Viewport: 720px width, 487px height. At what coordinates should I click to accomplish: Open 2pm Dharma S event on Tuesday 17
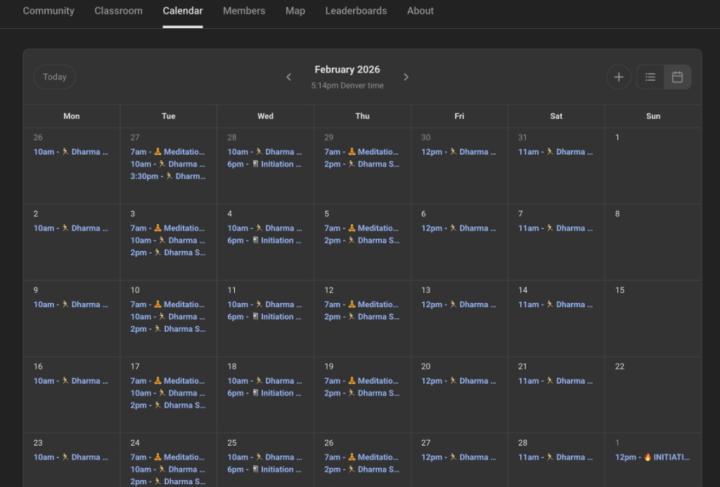pos(168,405)
